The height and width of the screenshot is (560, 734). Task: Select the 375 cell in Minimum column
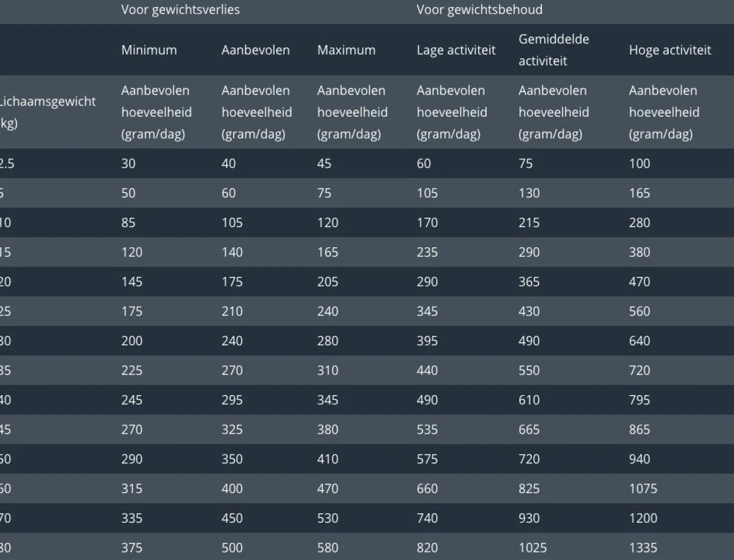coord(131,547)
